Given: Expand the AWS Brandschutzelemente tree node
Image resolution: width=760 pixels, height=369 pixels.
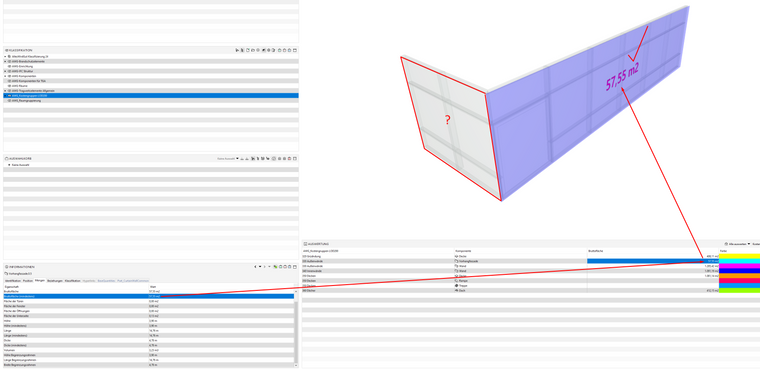Looking at the screenshot, I should click(x=5, y=62).
